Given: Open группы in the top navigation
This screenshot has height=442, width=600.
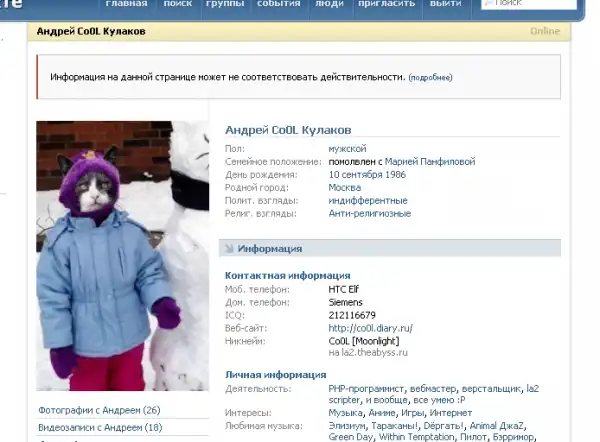Looking at the screenshot, I should [x=224, y=4].
